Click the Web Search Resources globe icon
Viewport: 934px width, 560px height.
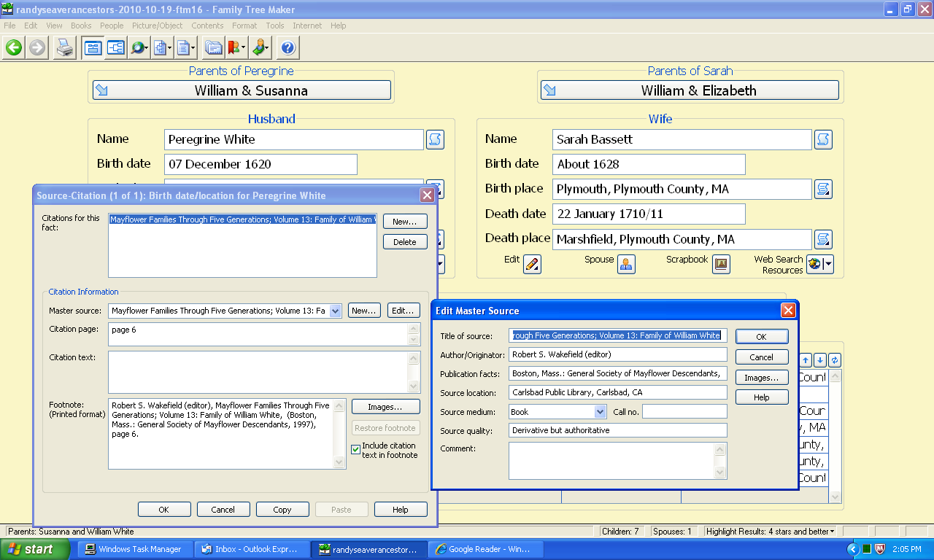[x=815, y=264]
